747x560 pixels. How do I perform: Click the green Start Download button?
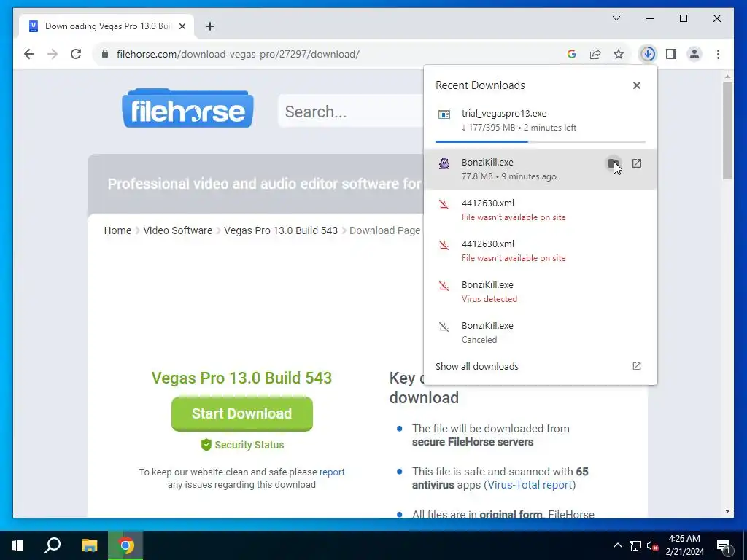(242, 413)
